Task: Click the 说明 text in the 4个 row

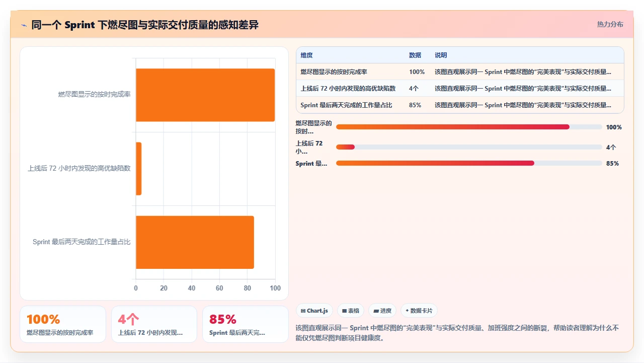Action: [523, 89]
